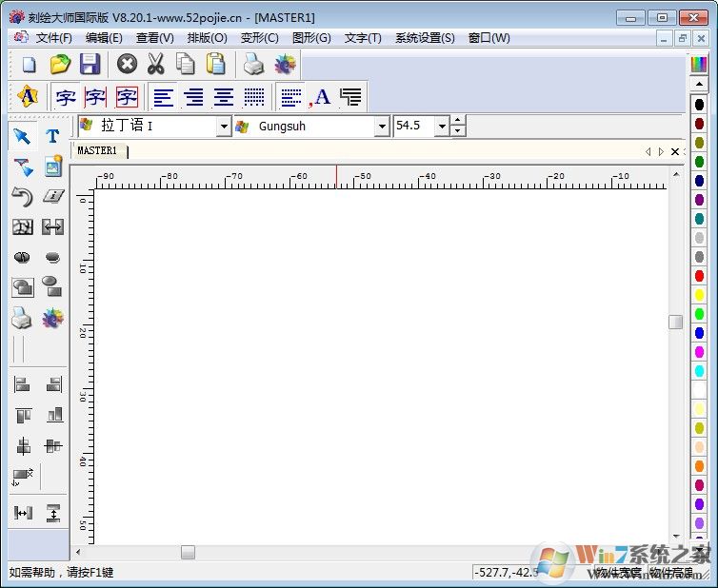Click the horizontal scrollbar thumb
The image size is (718, 588).
(188, 552)
